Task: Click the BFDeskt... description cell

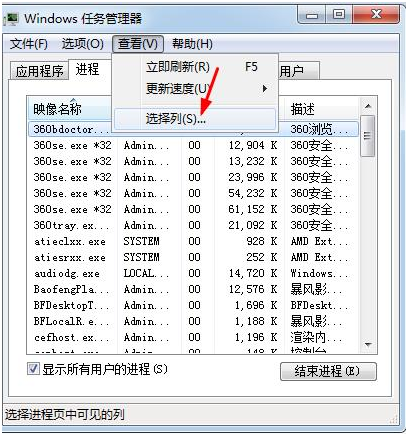Action: 319,305
